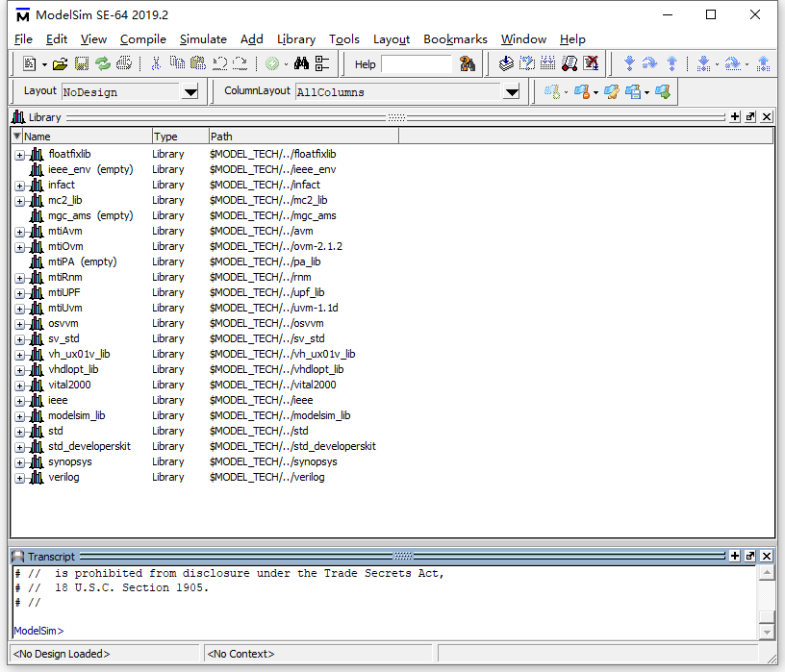Undock the Library pane

point(750,117)
